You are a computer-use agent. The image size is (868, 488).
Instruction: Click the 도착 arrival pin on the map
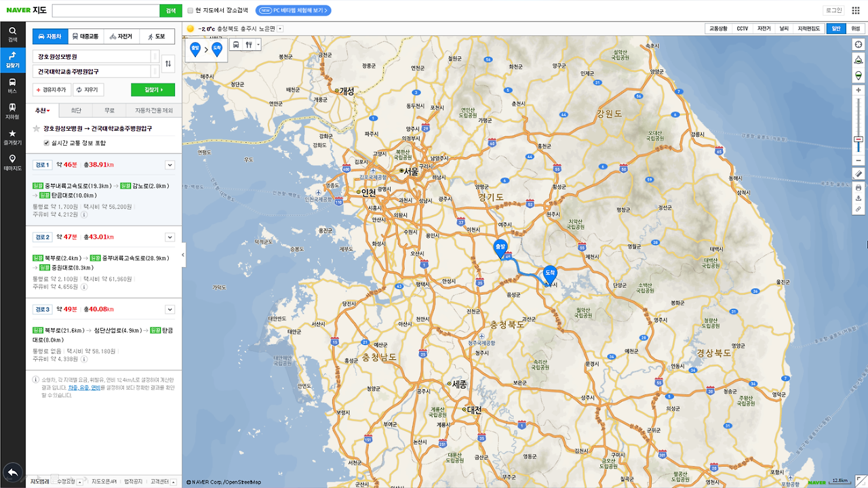click(x=549, y=274)
